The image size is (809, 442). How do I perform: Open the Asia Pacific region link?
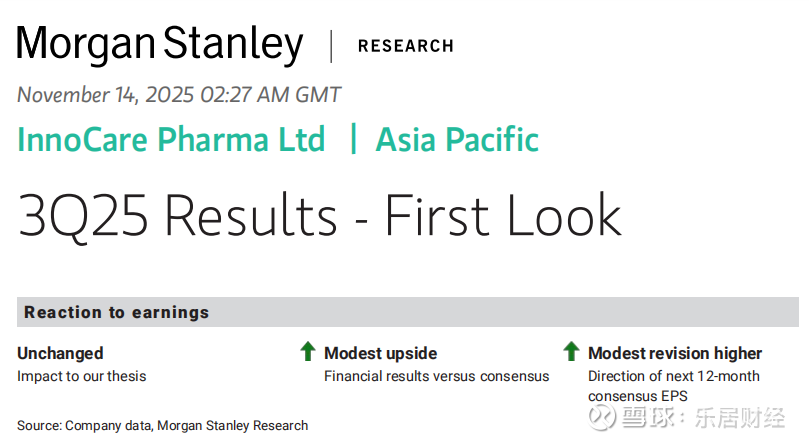(457, 139)
